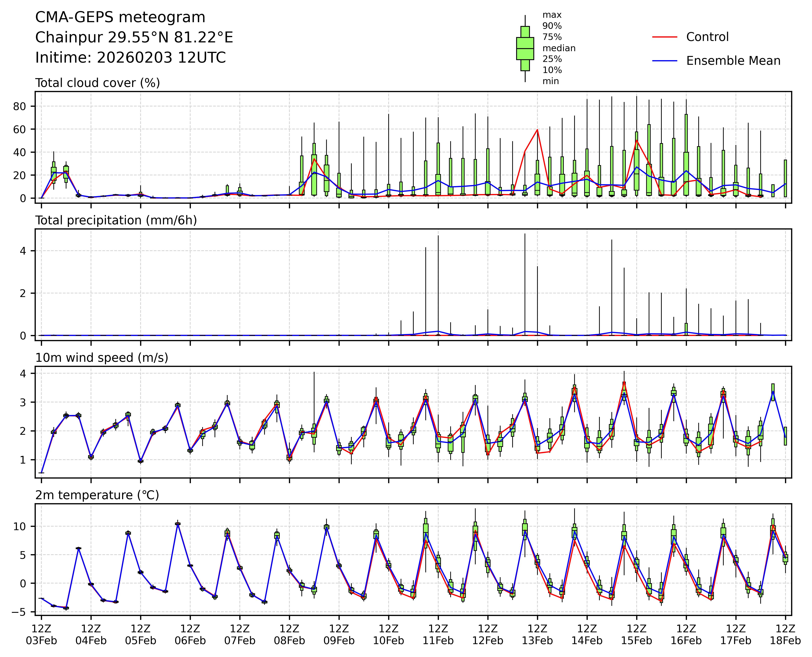Click the CMA-GEPS meteogram title
The height and width of the screenshot is (657, 812).
tap(120, 17)
